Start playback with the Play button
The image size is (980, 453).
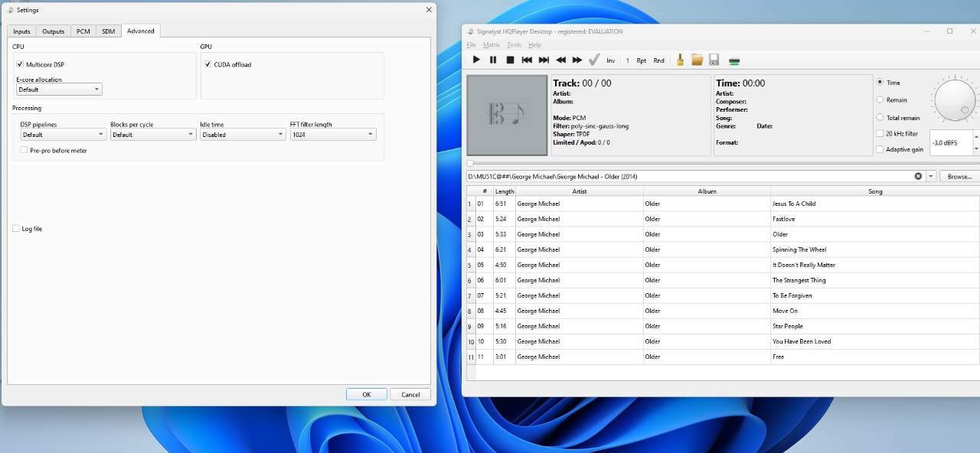pos(476,60)
